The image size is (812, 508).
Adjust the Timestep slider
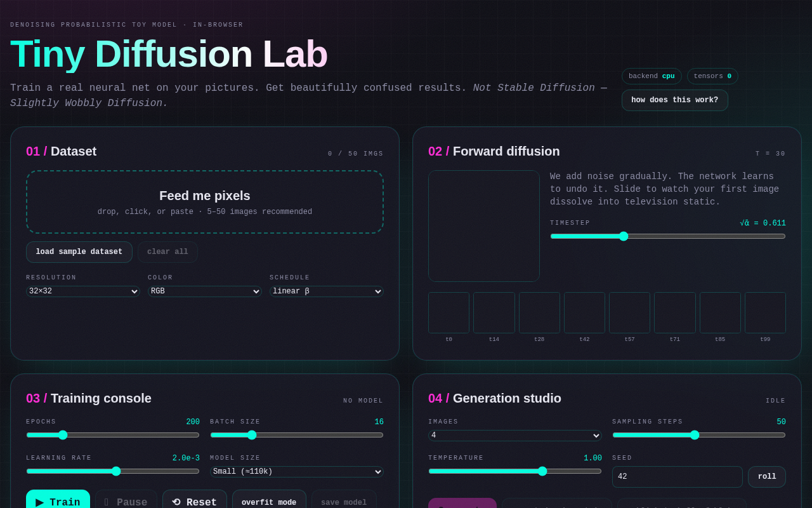tap(668, 236)
